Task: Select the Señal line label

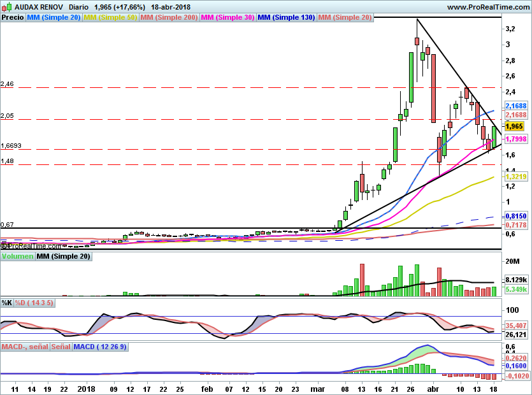Action: [61, 347]
